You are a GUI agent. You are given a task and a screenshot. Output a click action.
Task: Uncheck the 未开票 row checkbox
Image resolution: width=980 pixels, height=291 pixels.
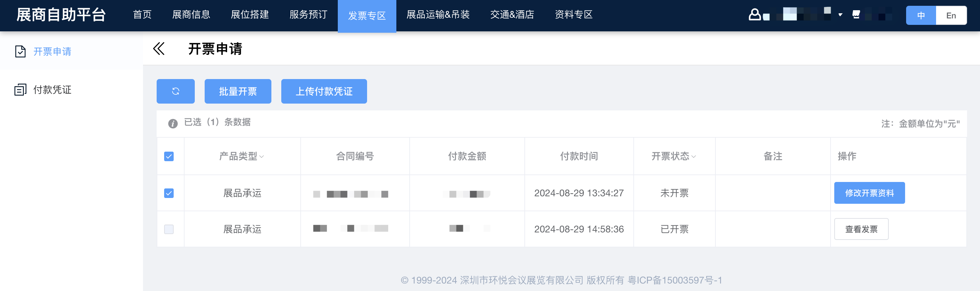(169, 193)
